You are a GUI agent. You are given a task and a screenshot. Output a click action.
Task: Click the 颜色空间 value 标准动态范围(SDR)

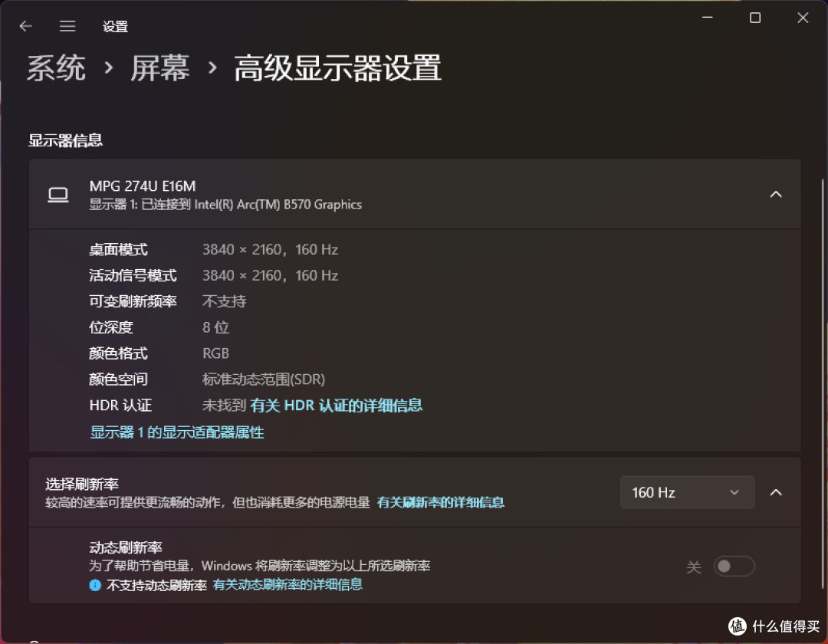[264, 379]
